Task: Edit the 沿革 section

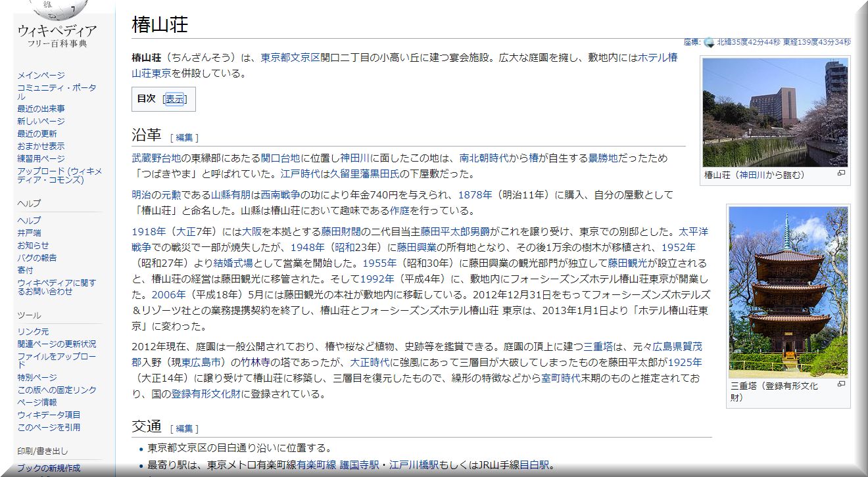Action: (184, 137)
